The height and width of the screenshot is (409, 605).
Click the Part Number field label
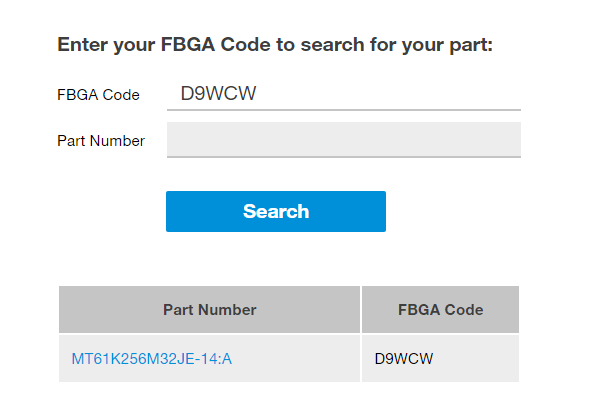coord(101,141)
